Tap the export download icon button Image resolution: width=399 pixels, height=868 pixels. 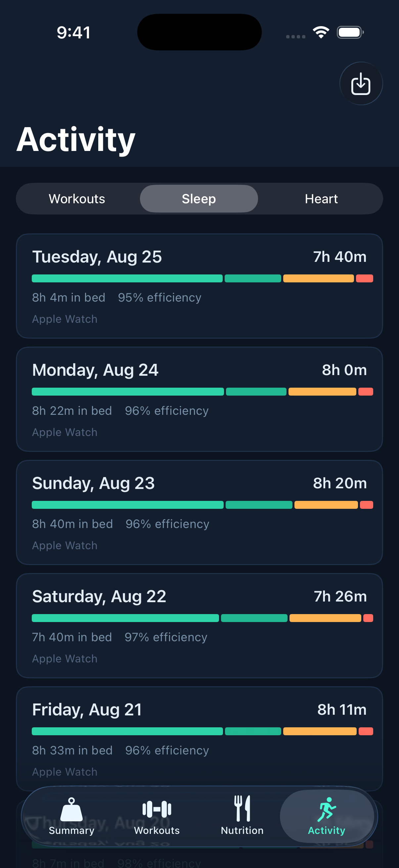click(x=361, y=83)
